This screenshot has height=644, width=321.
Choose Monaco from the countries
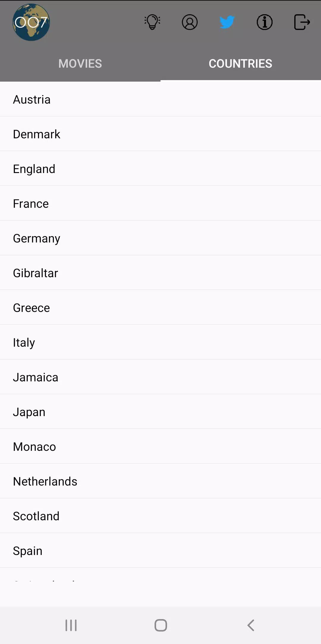coord(160,446)
